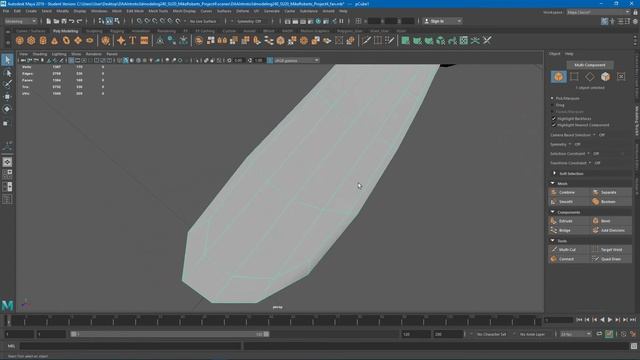Viewport: 640px width, 360px height.
Task: Toggle Highlight Nearest Component checkbox
Action: pos(554,125)
